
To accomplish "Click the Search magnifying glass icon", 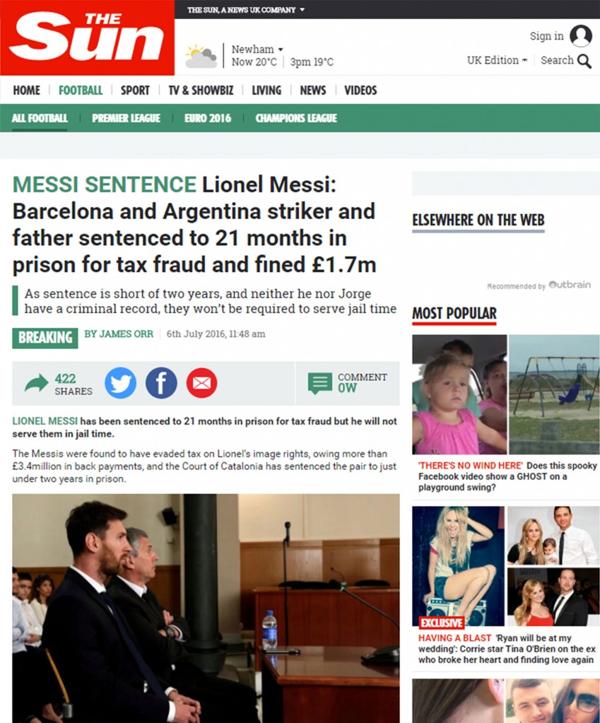I will 584,61.
